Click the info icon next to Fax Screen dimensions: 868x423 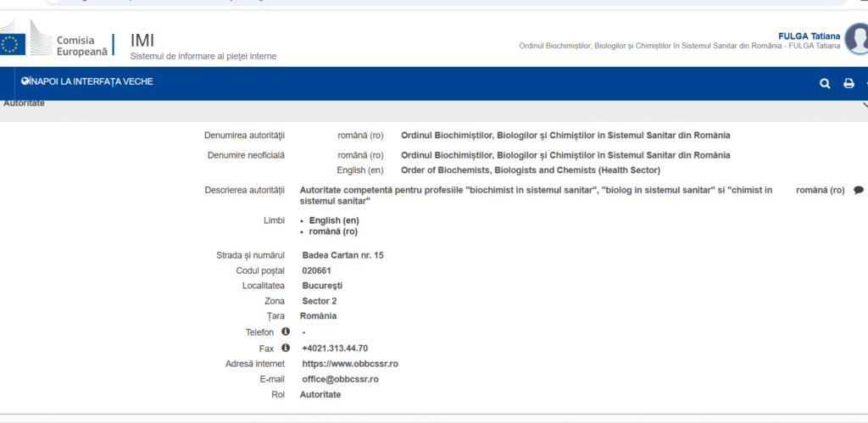286,348
